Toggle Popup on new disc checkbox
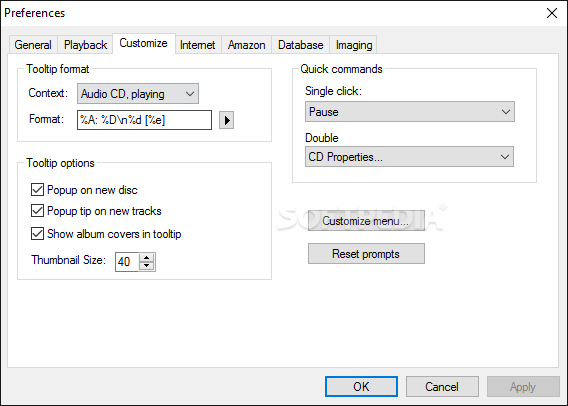Image resolution: width=568 pixels, height=406 pixels. (37, 189)
